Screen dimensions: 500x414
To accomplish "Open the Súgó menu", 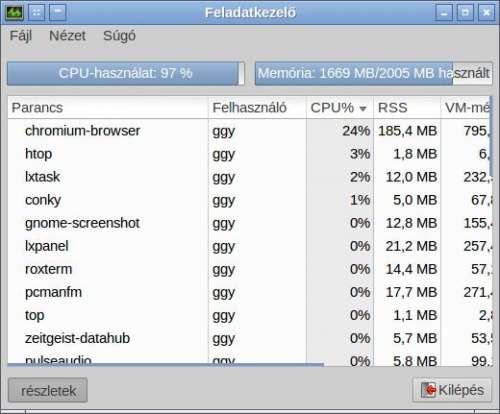I will pyautogui.click(x=119, y=36).
